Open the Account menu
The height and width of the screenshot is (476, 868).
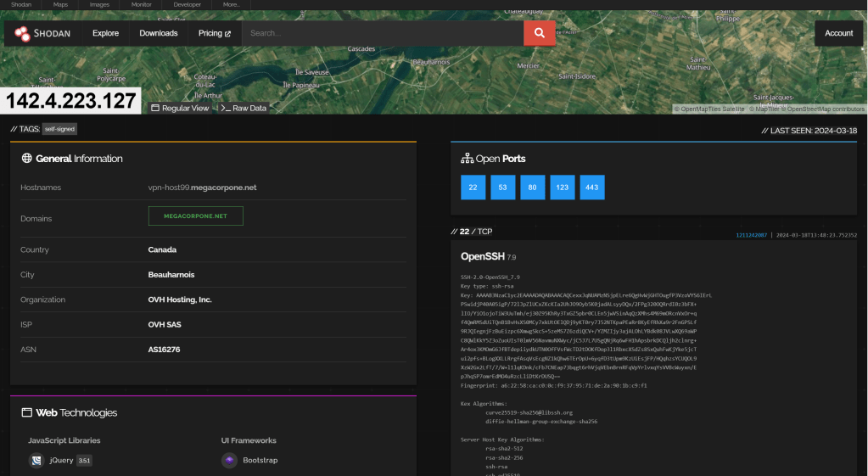838,33
